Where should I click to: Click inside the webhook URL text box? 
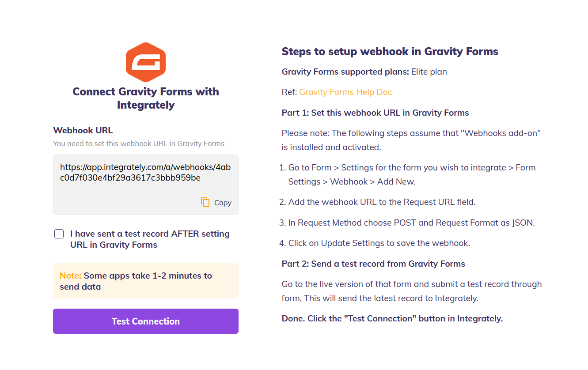point(145,173)
